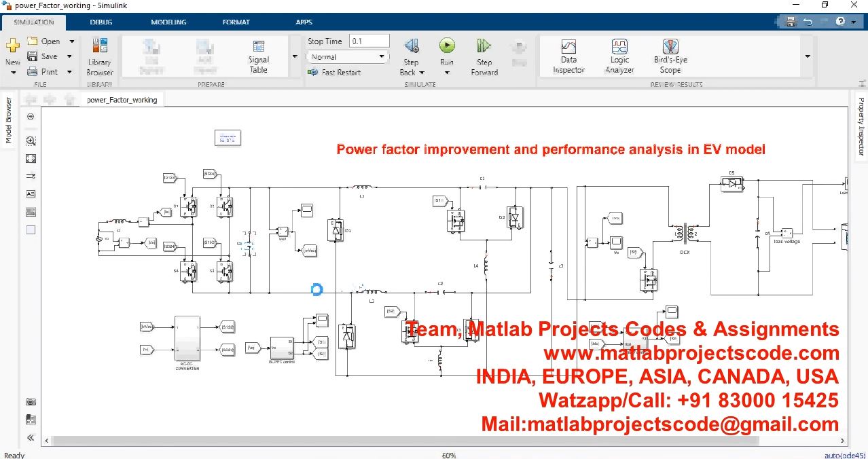The width and height of the screenshot is (868, 459).
Task: Open the Signal Table
Action: (x=258, y=56)
